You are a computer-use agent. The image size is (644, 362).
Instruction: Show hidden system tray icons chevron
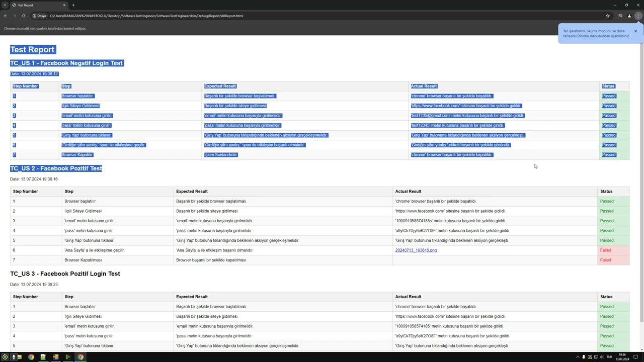(x=578, y=357)
